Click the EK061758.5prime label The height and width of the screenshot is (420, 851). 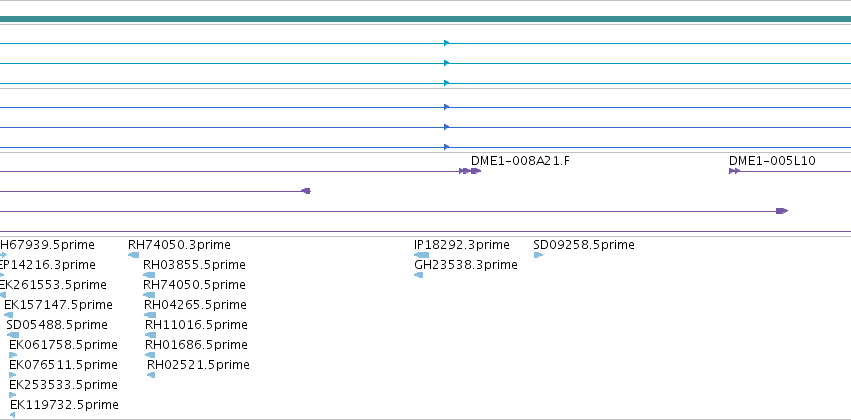pos(63,345)
